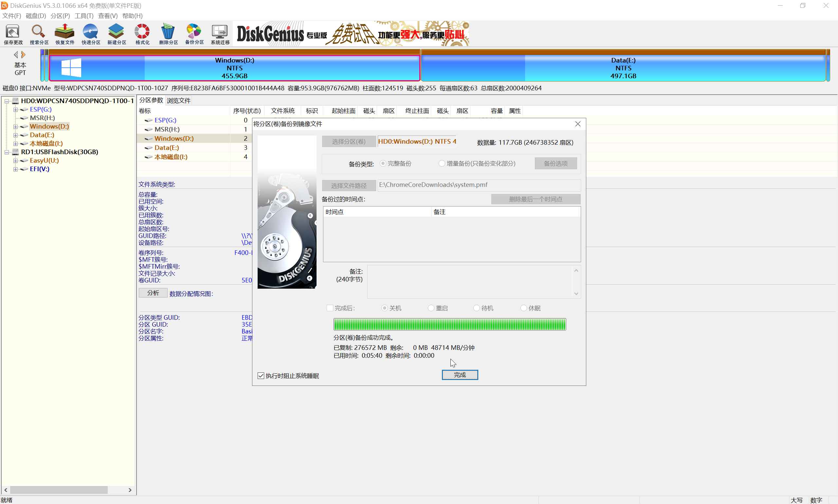Collapse the RD1:USBFlashDisk(30GB) tree node

[x=7, y=152]
